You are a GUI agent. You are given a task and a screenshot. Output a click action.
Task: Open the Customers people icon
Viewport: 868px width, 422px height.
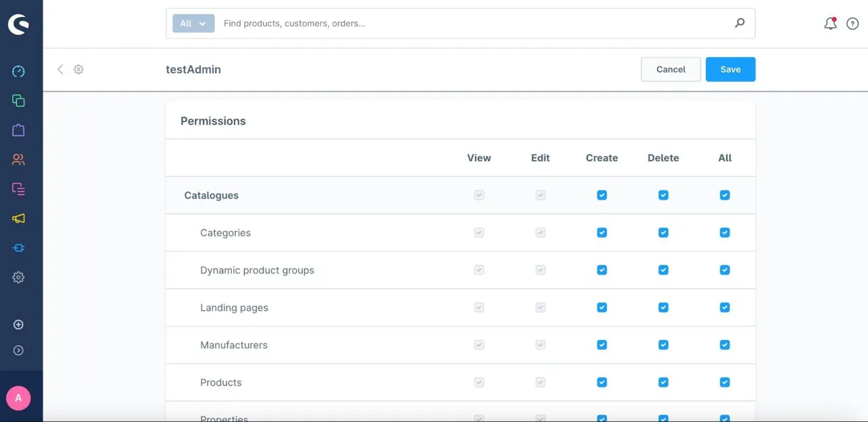18,159
